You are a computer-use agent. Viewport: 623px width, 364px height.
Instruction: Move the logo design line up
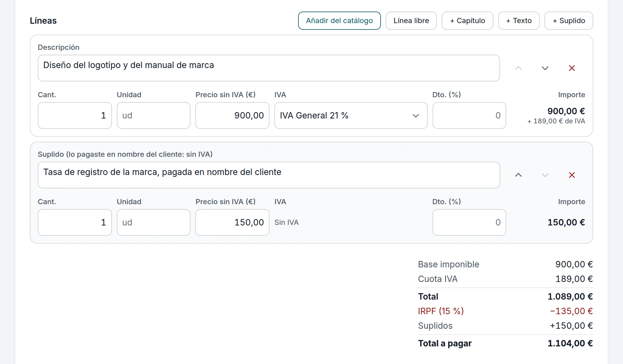(x=518, y=68)
